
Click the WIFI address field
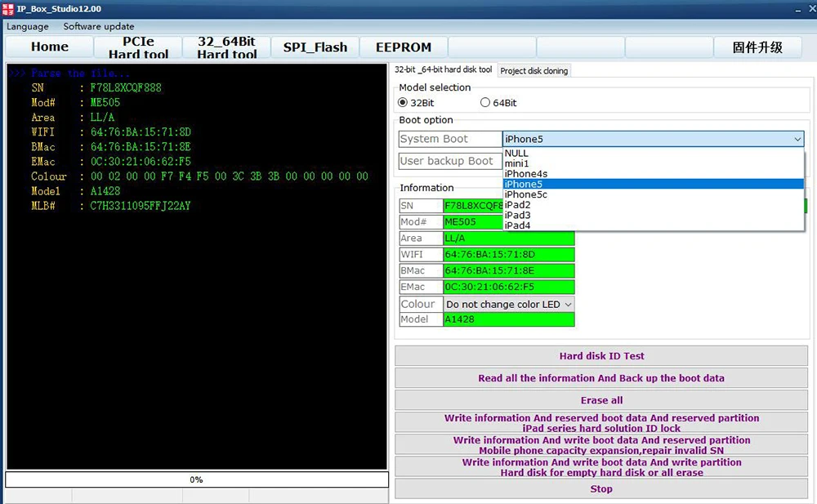[x=508, y=254]
